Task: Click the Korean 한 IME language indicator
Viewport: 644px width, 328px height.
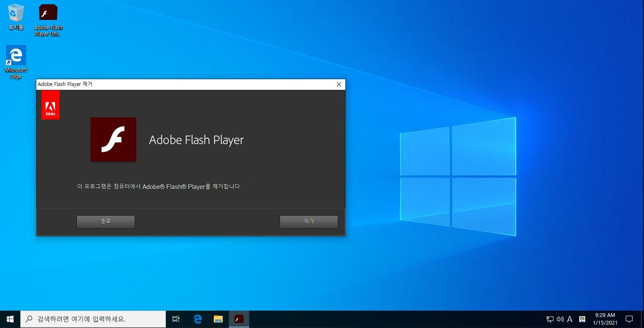Action: pos(582,319)
